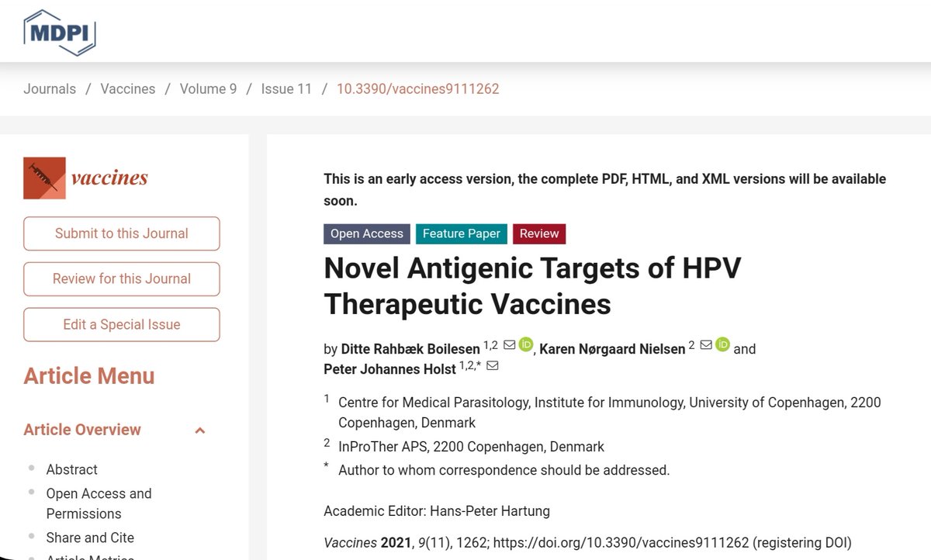
Task: Open author Karen Nørgaard Nielsen's name
Action: (x=612, y=349)
